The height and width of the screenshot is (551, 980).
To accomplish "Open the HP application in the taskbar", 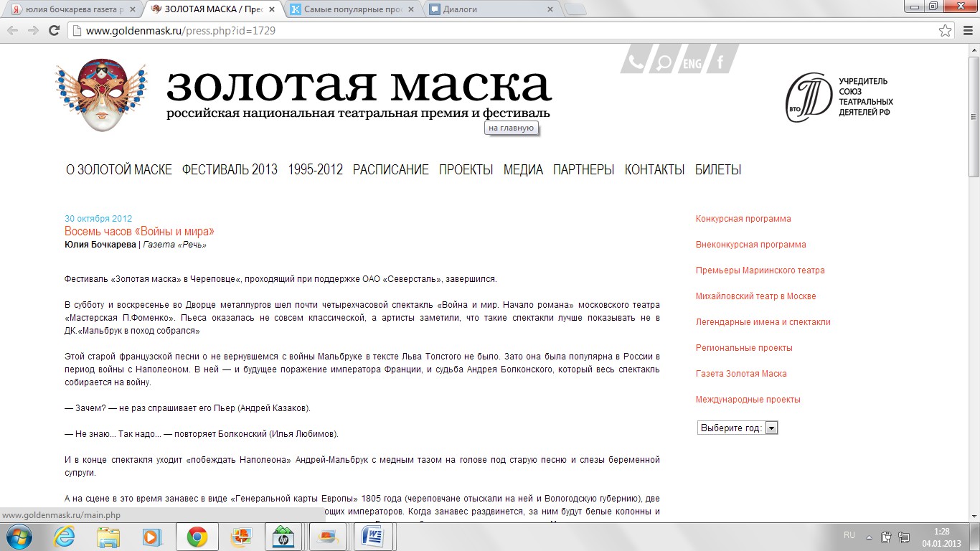I will [x=283, y=537].
